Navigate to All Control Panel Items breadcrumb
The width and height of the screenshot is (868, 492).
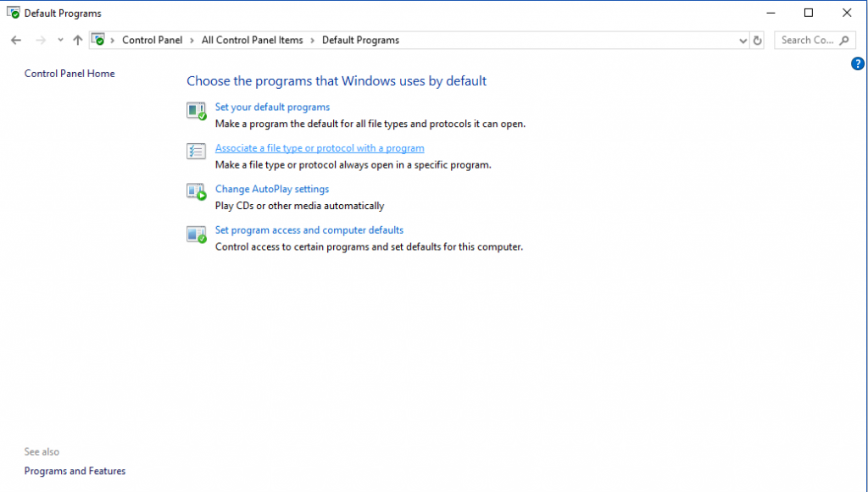(x=253, y=41)
